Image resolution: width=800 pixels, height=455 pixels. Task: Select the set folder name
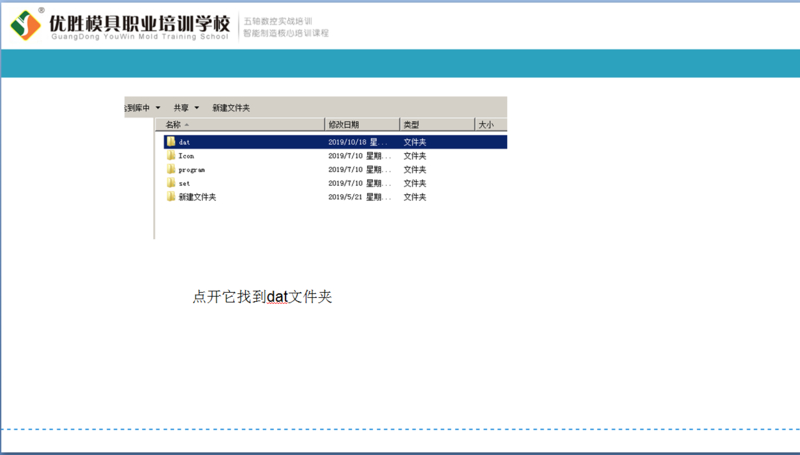[184, 184]
